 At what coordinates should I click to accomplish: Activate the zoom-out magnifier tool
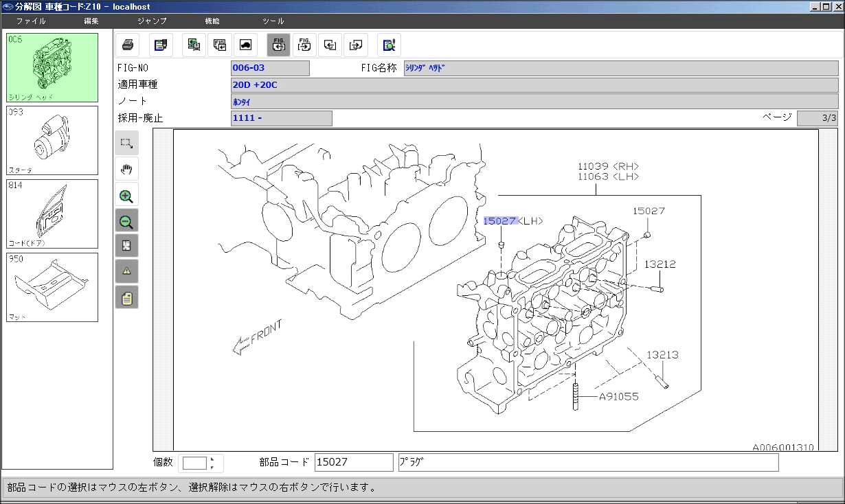click(126, 221)
